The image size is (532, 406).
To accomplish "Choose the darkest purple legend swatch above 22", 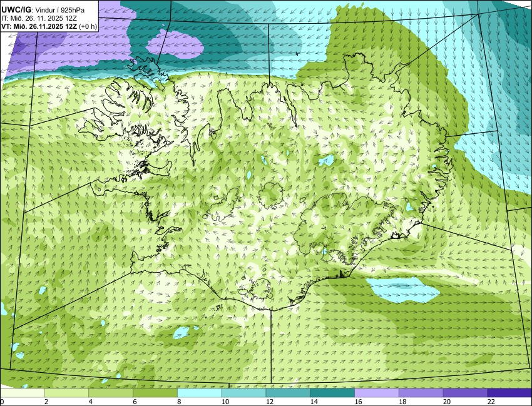I will click(x=509, y=393).
